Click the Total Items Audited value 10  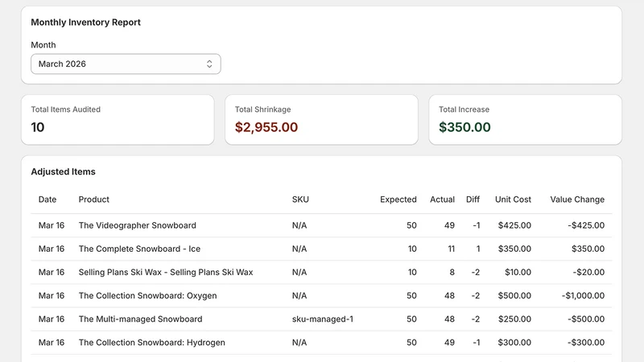click(37, 127)
